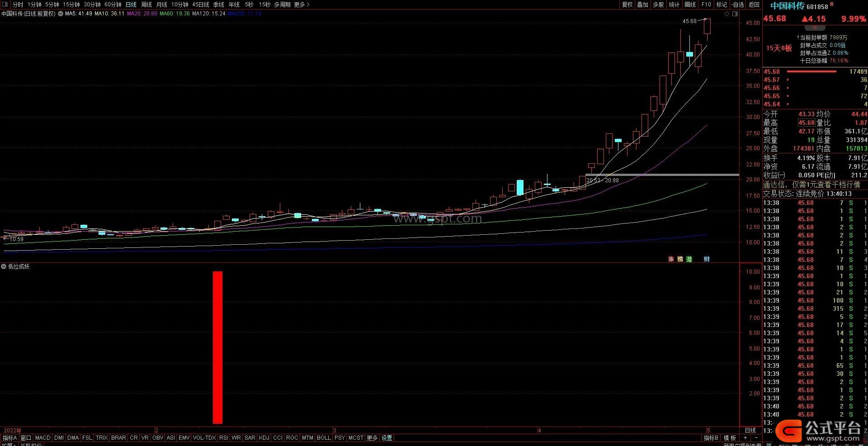Select the 月线 monthly period

[x=162, y=5]
